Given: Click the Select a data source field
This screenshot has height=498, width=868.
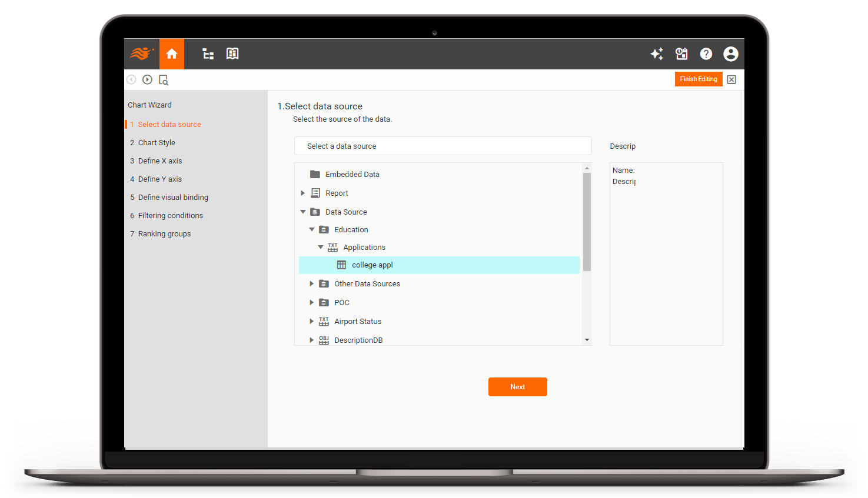Looking at the screenshot, I should [443, 146].
